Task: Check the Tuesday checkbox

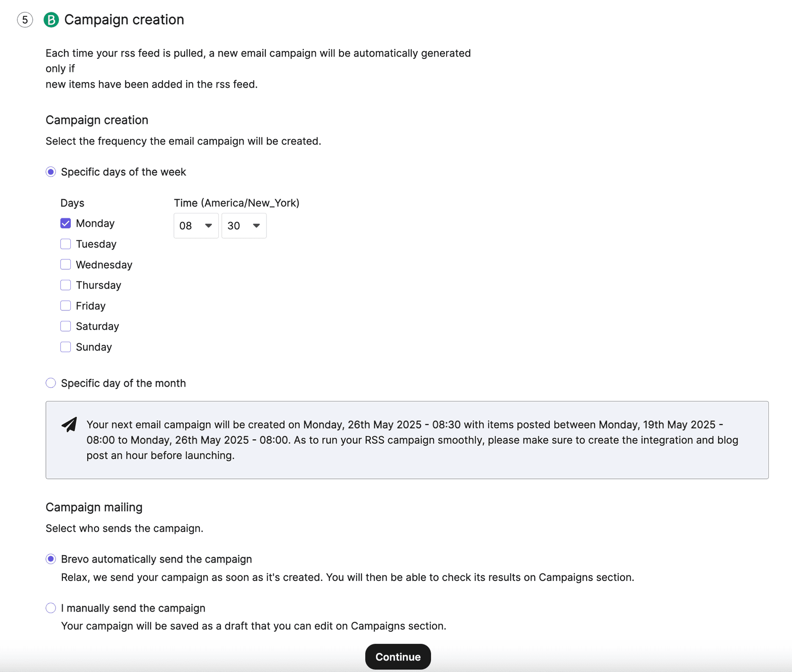Action: click(65, 244)
